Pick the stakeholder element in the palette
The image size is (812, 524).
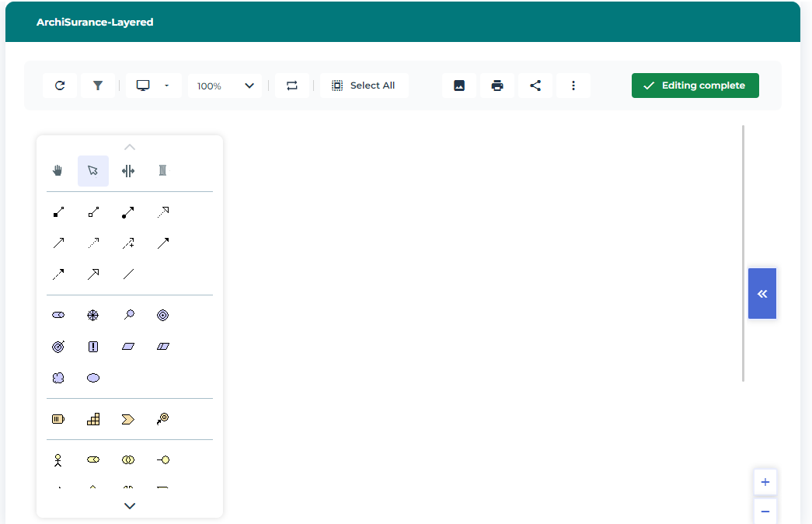pyautogui.click(x=58, y=315)
